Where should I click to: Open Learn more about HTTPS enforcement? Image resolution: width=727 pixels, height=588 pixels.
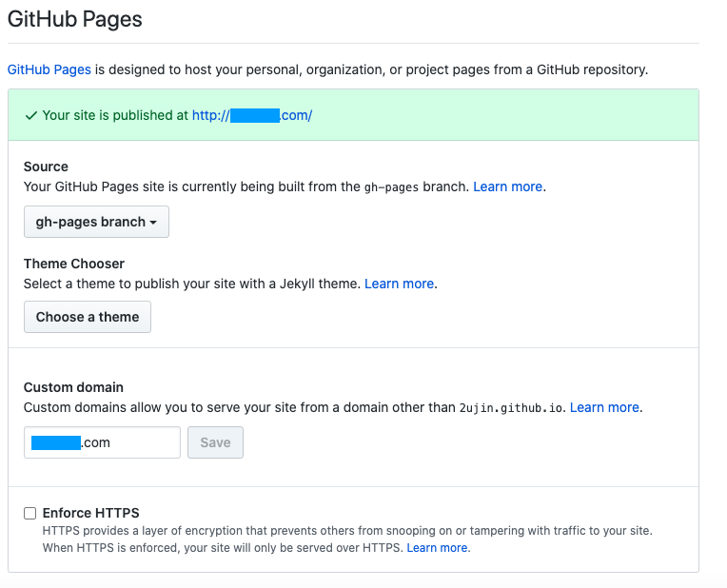[438, 548]
